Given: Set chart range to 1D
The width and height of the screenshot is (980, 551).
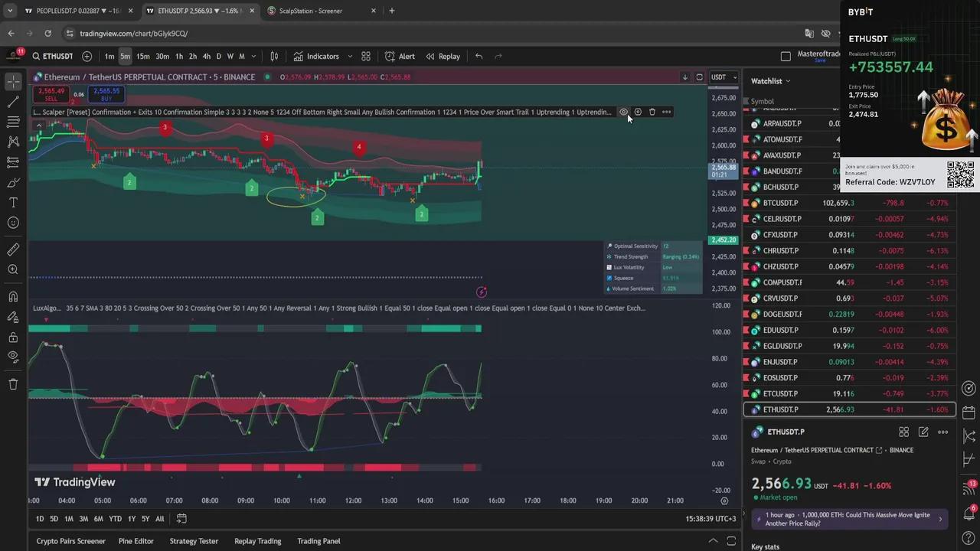Looking at the screenshot, I should click(x=40, y=519).
